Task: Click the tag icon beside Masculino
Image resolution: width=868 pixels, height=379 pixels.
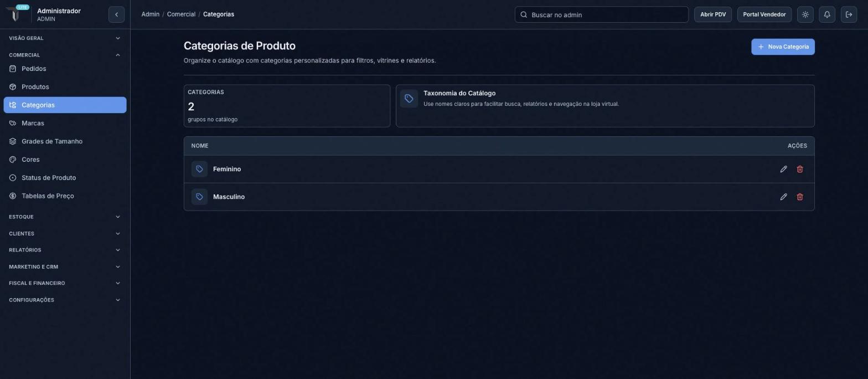Action: (x=199, y=197)
